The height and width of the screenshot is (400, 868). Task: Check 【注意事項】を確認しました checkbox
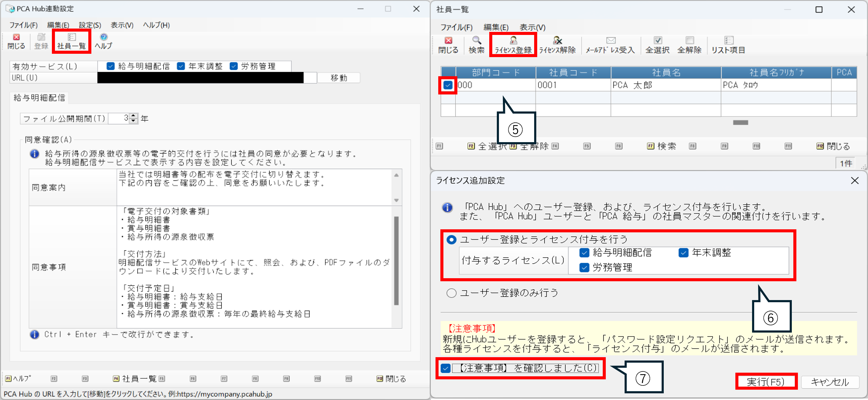click(x=446, y=368)
